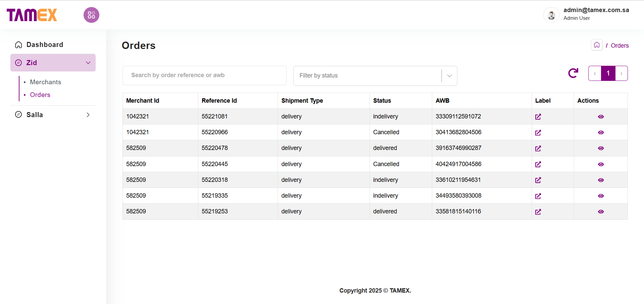Go to pagination page 1

click(x=608, y=73)
